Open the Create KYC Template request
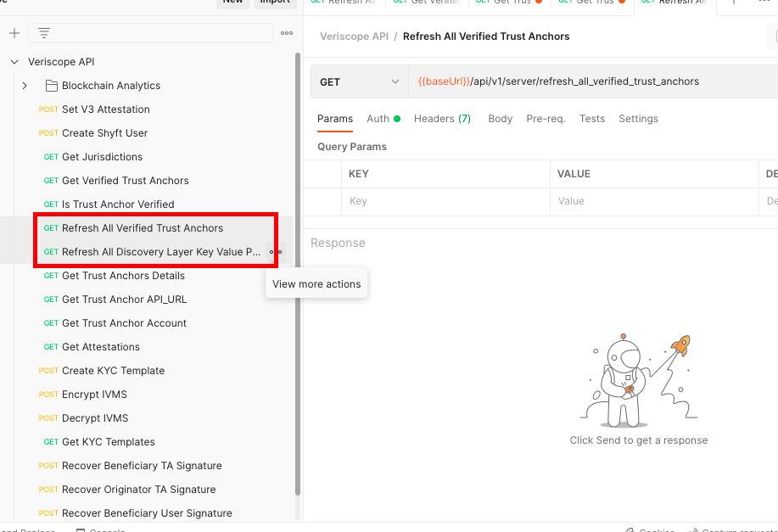Image resolution: width=778 pixels, height=532 pixels. click(113, 371)
